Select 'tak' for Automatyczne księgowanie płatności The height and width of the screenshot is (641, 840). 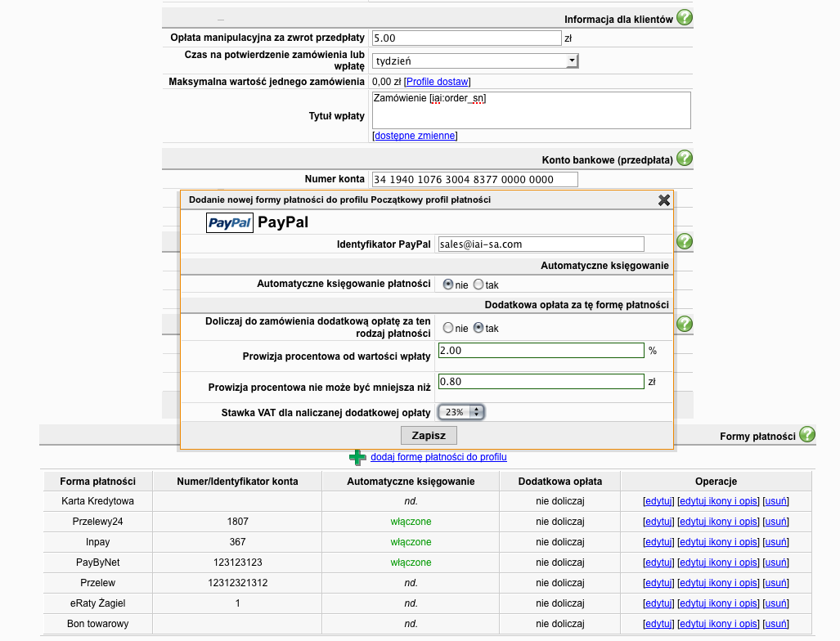click(478, 285)
